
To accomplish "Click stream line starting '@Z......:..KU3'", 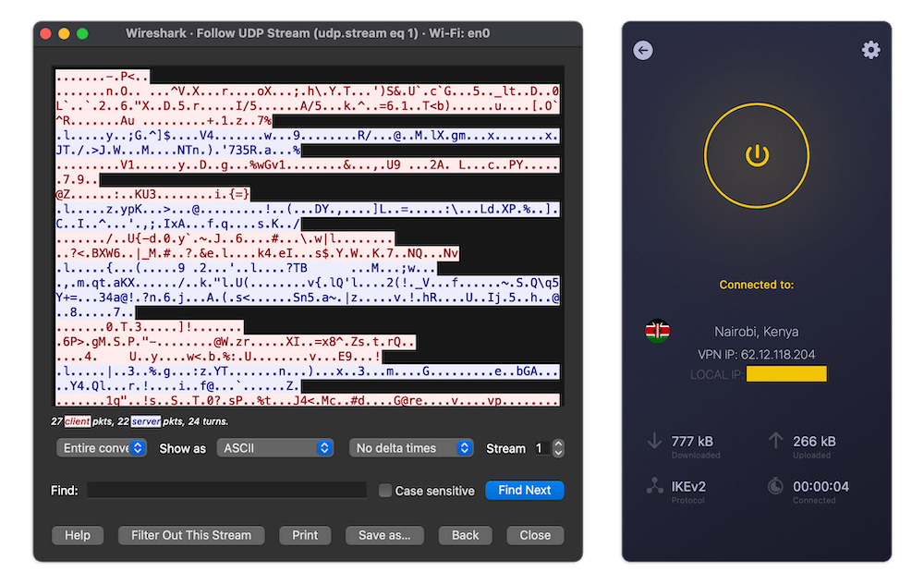I will coord(152,194).
